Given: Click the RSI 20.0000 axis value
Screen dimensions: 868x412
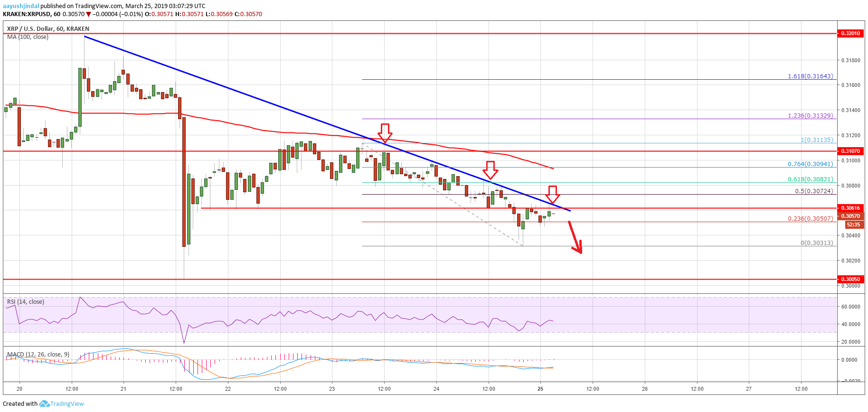Looking at the screenshot, I should 850,342.
